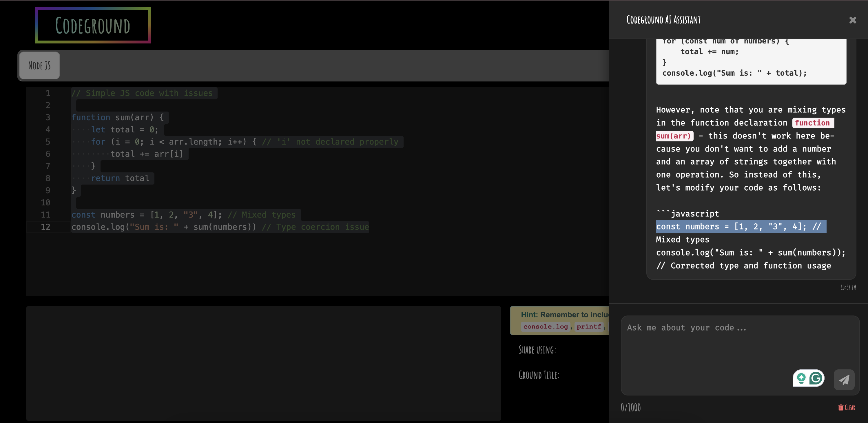Click the '```javascript' text in chat

pyautogui.click(x=688, y=214)
